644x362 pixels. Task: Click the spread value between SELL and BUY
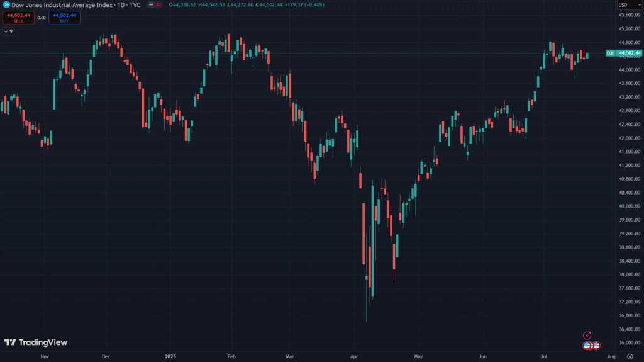pos(42,18)
